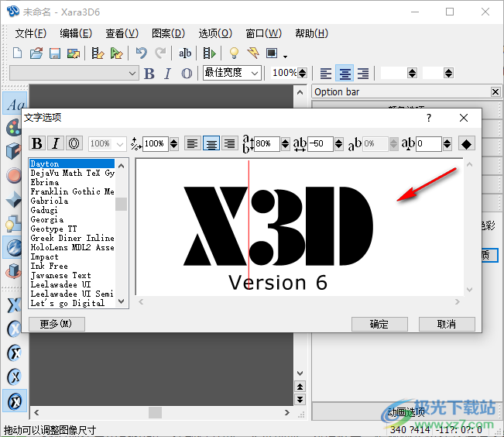Select the Ink Free font
The width and height of the screenshot is (504, 437).
click(x=50, y=266)
